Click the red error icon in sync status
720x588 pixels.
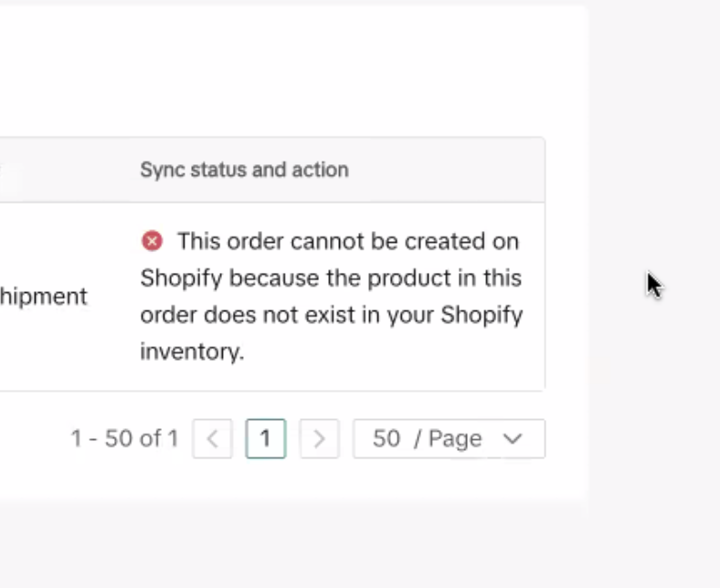click(152, 241)
